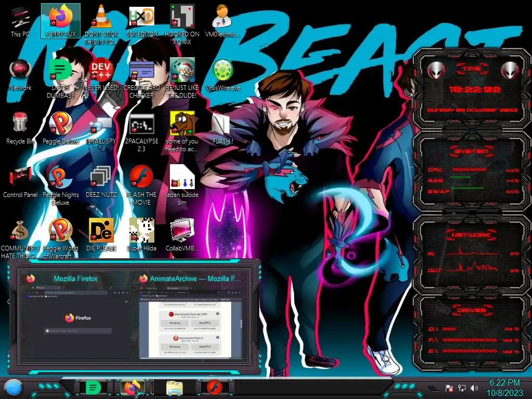The image size is (532, 399).
Task: Open the VLC cone desktop shortcut
Action: coord(101,24)
